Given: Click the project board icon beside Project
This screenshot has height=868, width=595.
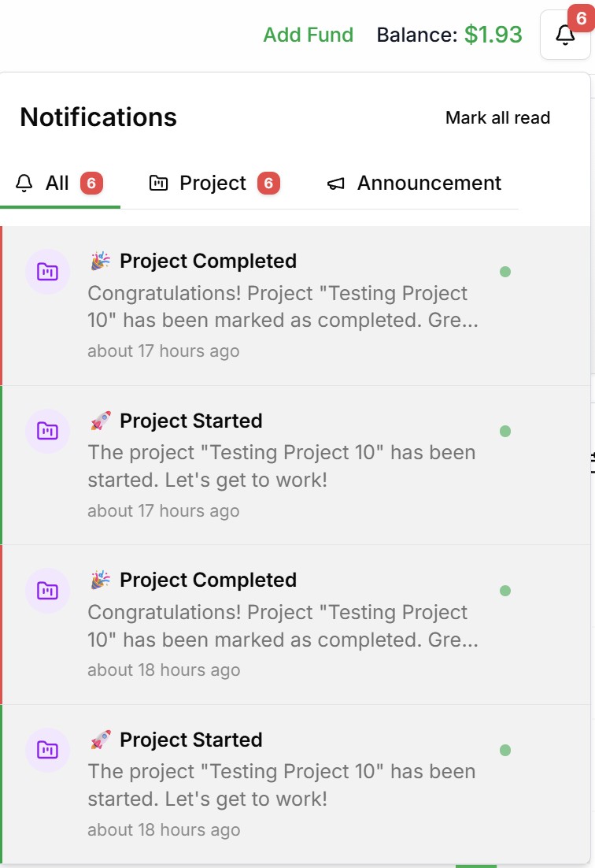Looking at the screenshot, I should tap(158, 184).
